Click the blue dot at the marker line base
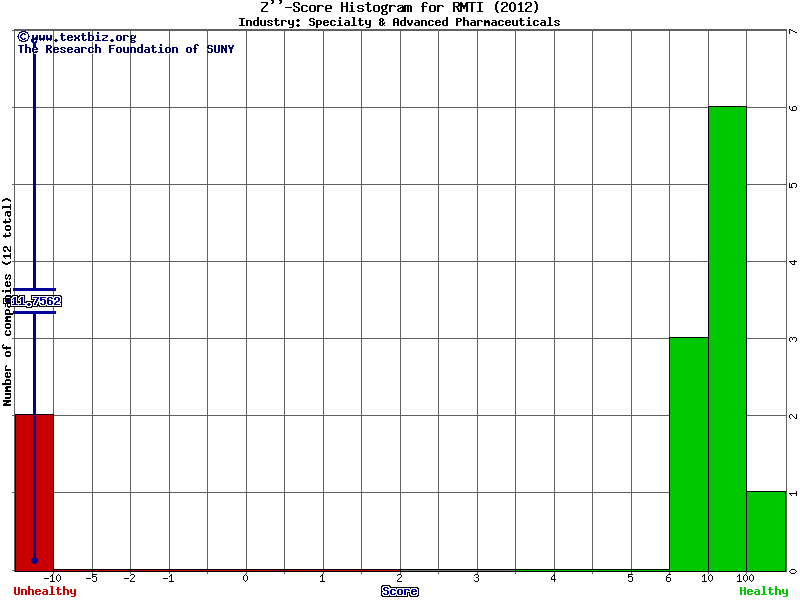800x600 pixels. 35,560
